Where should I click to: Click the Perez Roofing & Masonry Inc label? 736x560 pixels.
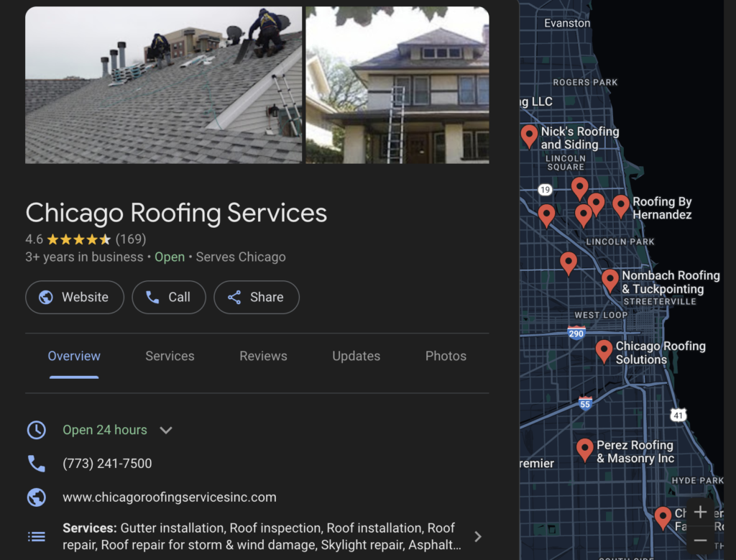point(635,451)
